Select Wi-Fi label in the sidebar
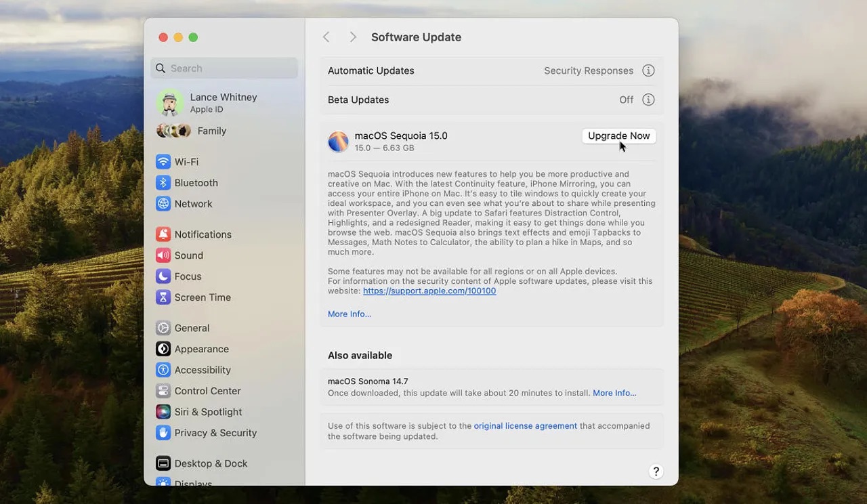 186,162
